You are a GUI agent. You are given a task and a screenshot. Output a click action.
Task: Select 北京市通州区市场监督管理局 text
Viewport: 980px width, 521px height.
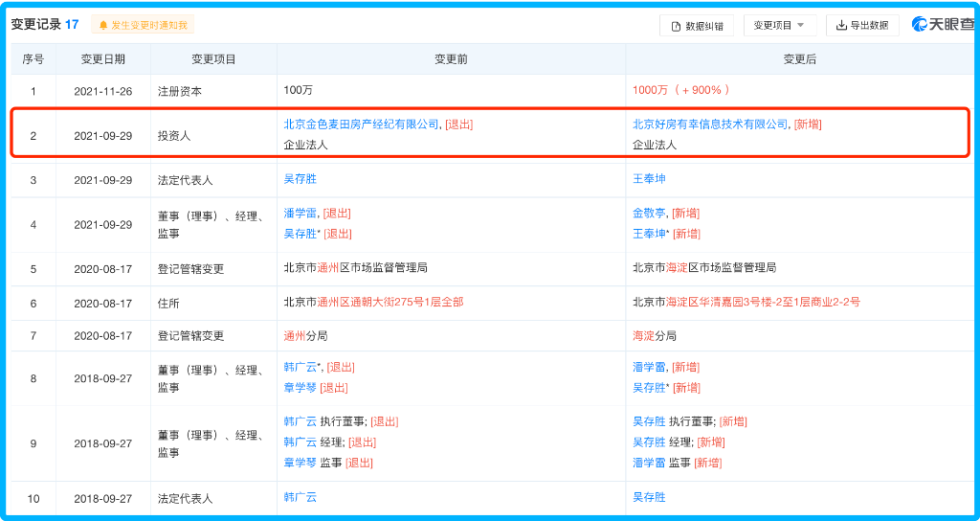(356, 268)
